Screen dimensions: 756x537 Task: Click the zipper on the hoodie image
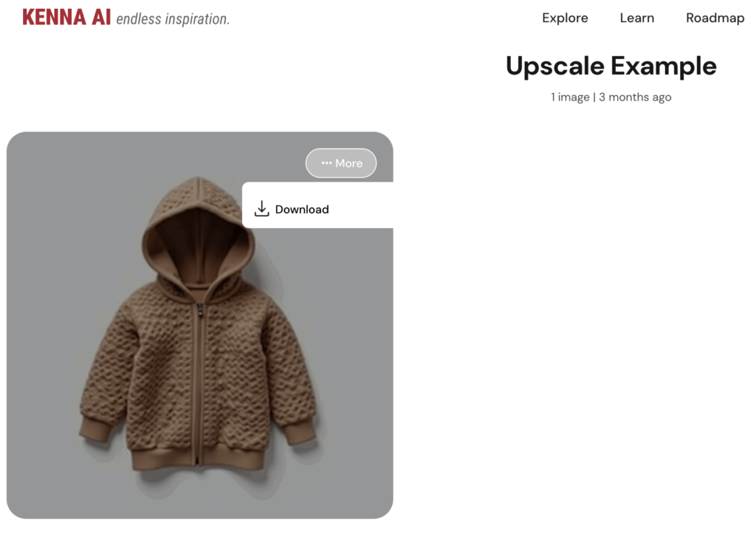coord(198,381)
